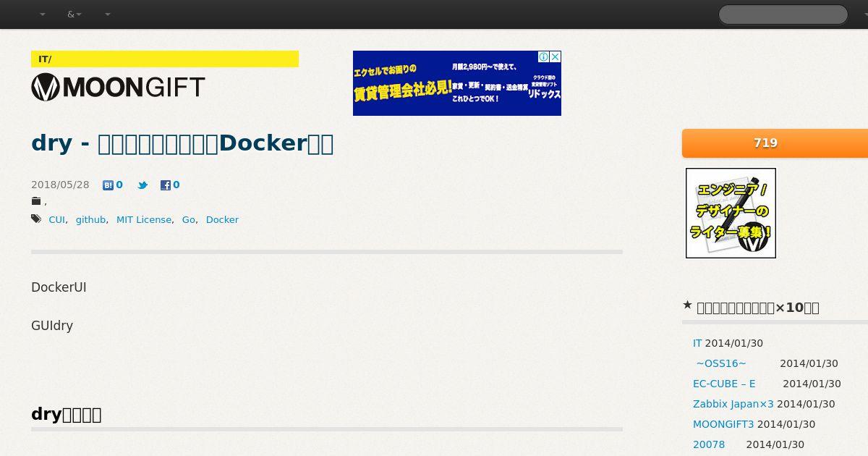
Task: Click the tags icon before CUI
Action: point(36,219)
